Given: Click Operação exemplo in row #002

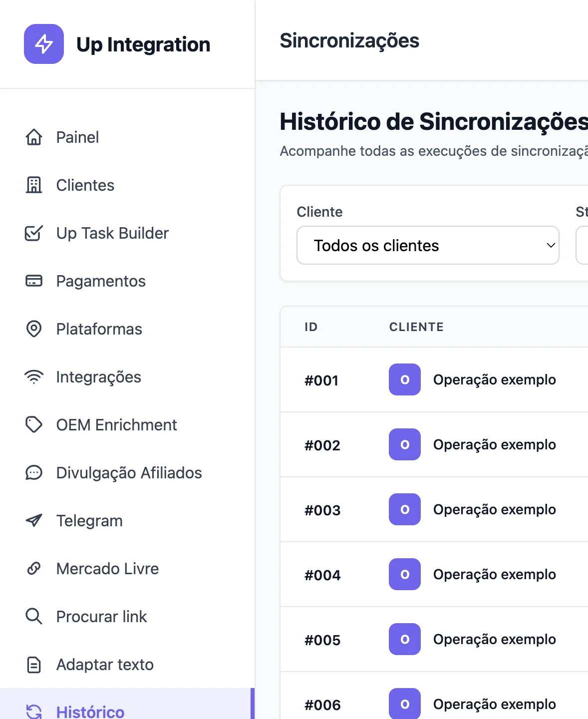Looking at the screenshot, I should [495, 445].
